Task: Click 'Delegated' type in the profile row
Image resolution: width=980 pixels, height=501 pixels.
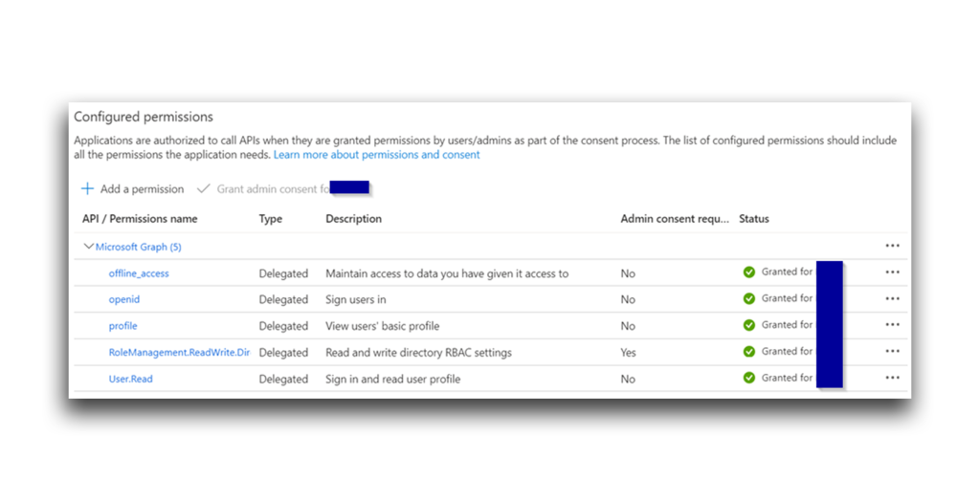Action: click(283, 326)
